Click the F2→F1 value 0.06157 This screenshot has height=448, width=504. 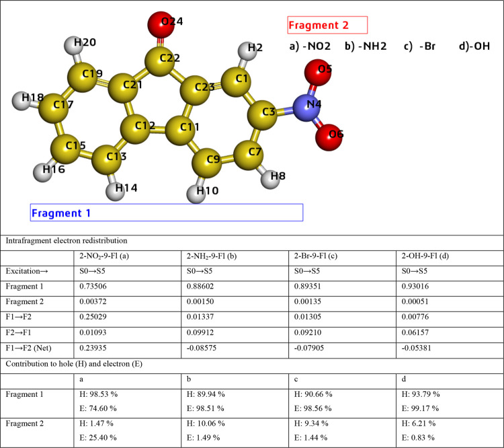point(415,332)
